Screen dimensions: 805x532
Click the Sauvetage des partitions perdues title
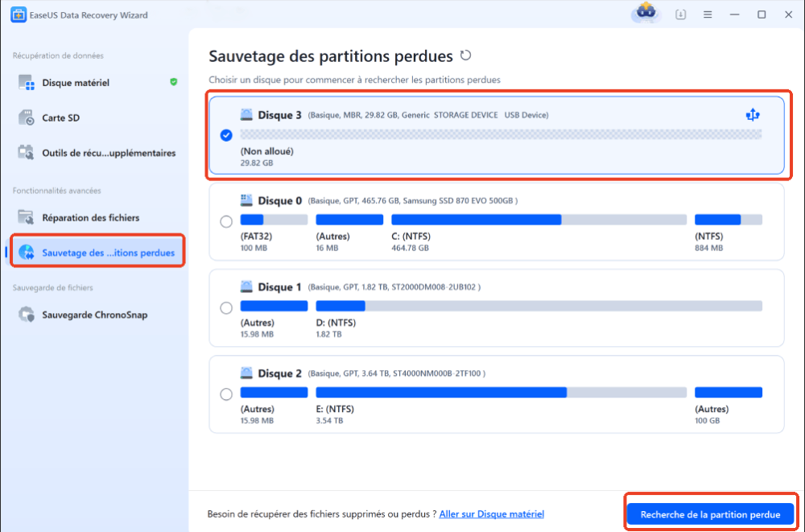click(331, 56)
